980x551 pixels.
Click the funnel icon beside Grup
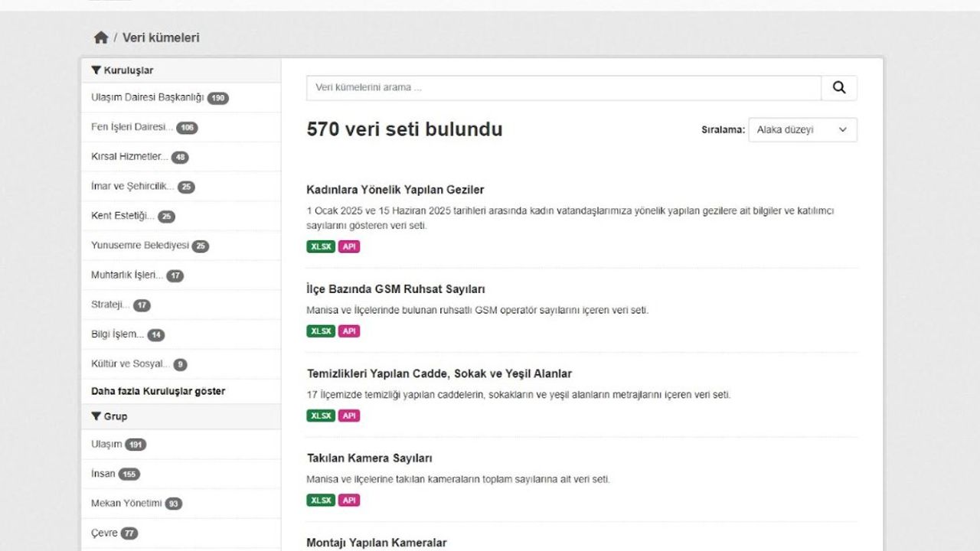click(96, 416)
